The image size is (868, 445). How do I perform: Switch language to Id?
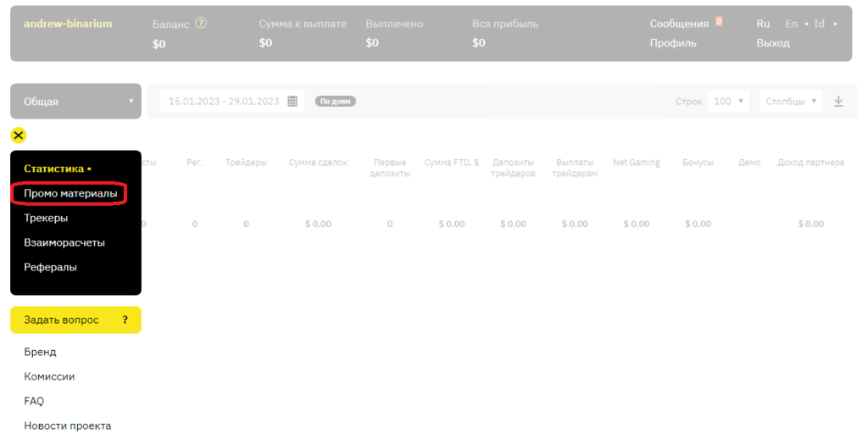[819, 24]
